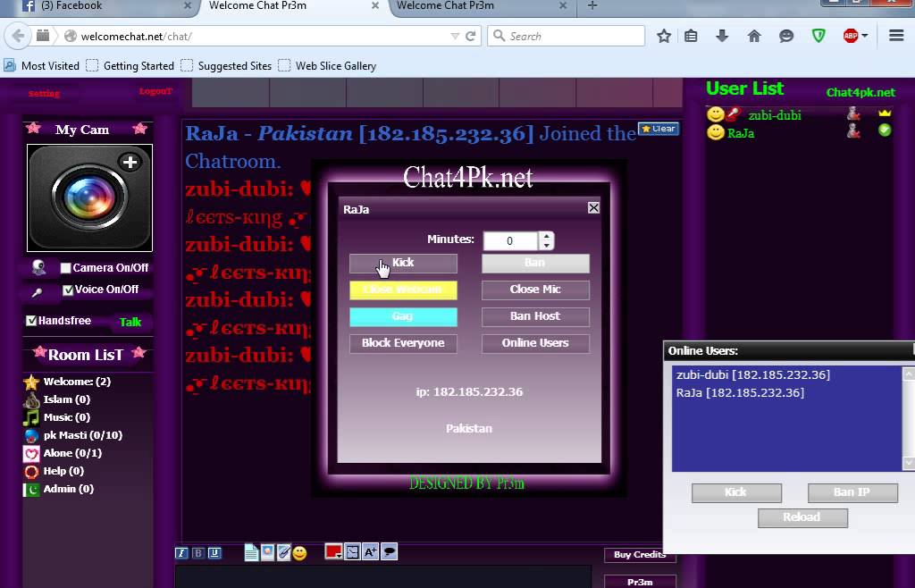The height and width of the screenshot is (588, 915).
Task: Click the square line-graph icon in chat toolbar
Action: click(x=352, y=551)
